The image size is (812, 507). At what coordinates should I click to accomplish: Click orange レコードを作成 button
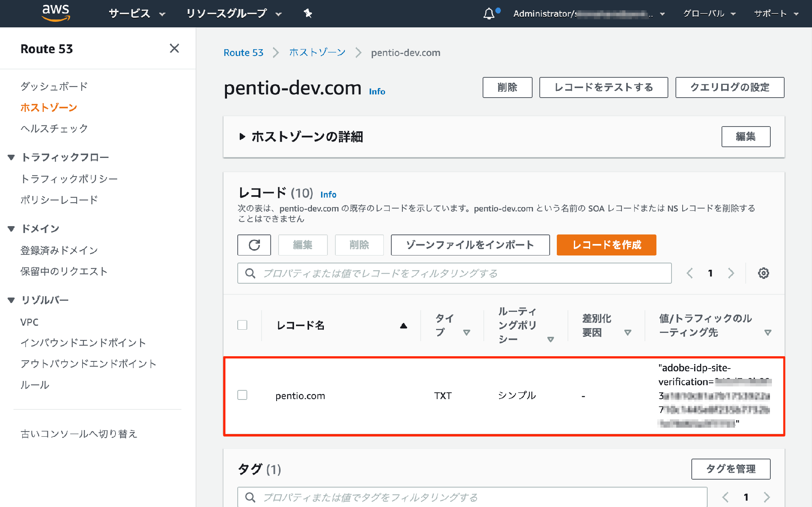point(606,245)
